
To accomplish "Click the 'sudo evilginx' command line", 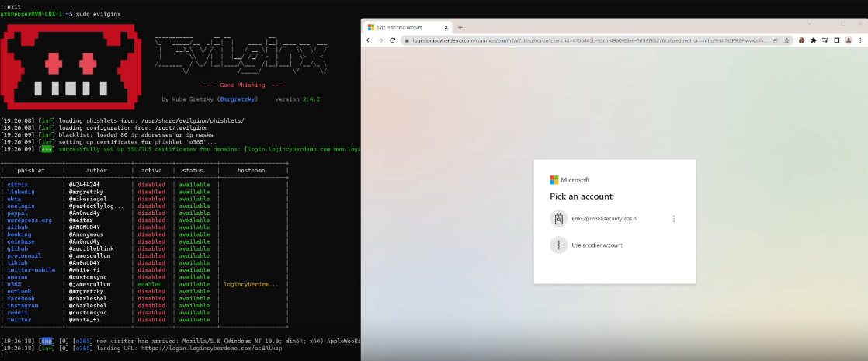I will click(x=97, y=13).
